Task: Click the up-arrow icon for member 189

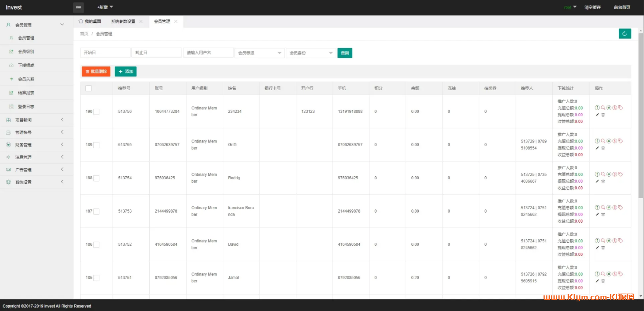Action: (x=597, y=141)
